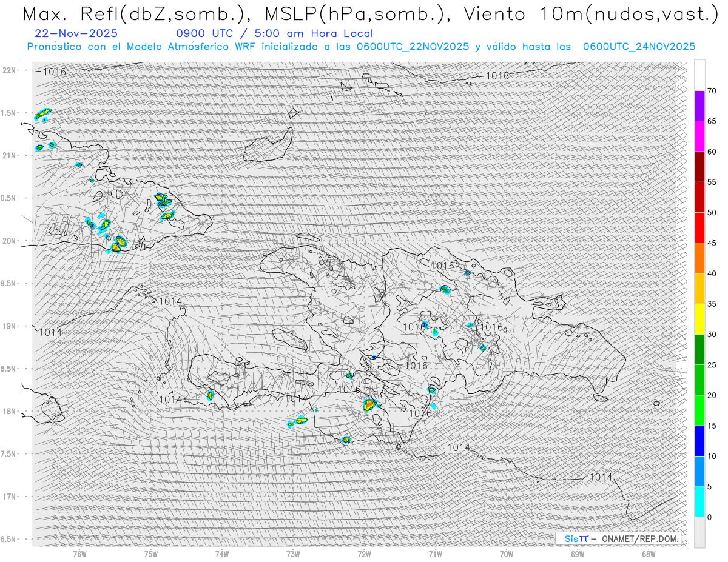
Task: Click the 1014 isobar label above 69W
Action: pyautogui.click(x=601, y=477)
